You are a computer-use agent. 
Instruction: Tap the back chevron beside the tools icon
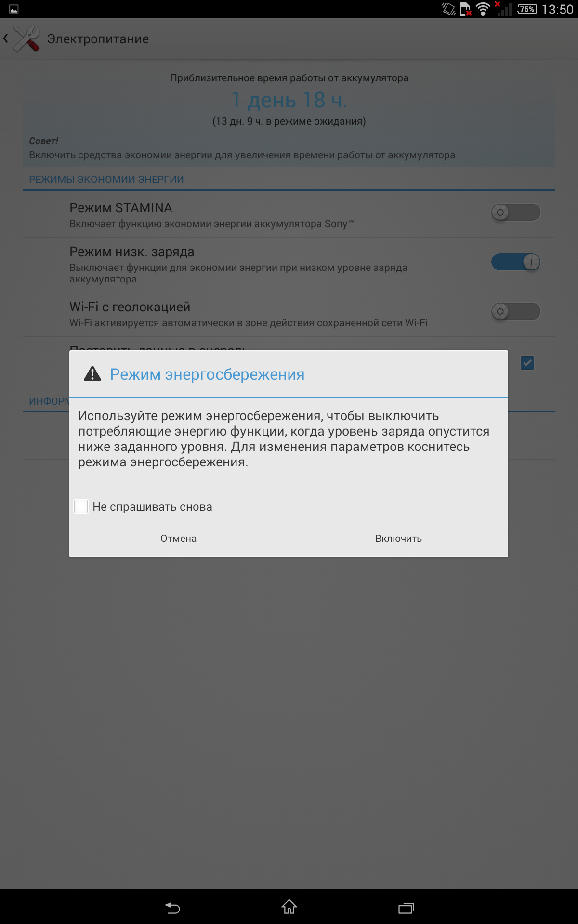[6, 38]
